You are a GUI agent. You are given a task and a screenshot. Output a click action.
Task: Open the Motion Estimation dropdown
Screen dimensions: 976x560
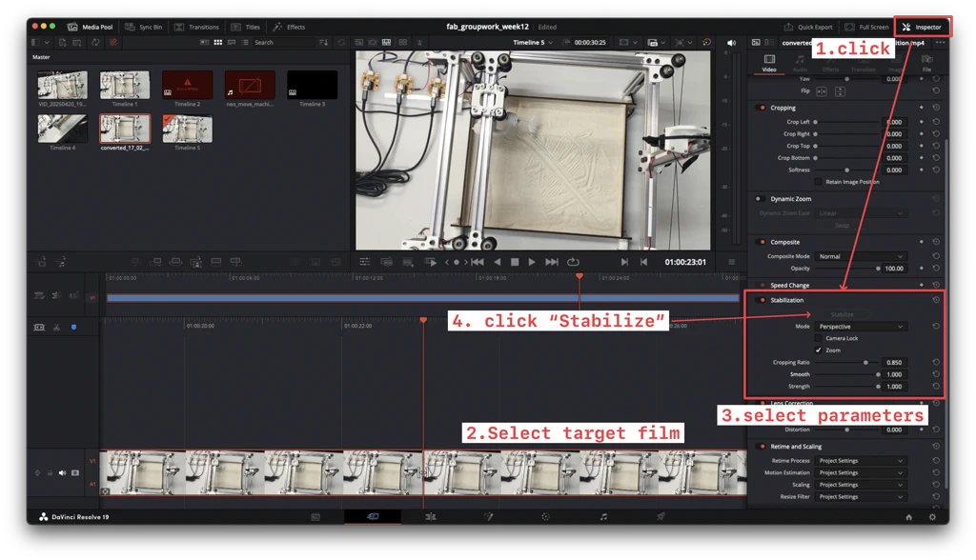pyautogui.click(x=861, y=472)
